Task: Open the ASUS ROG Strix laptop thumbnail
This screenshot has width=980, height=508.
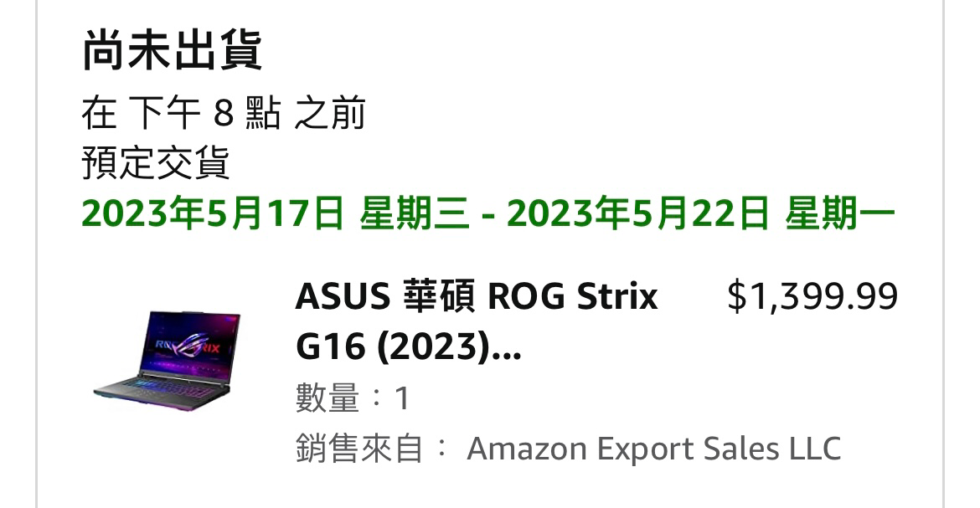Action: coord(167,361)
